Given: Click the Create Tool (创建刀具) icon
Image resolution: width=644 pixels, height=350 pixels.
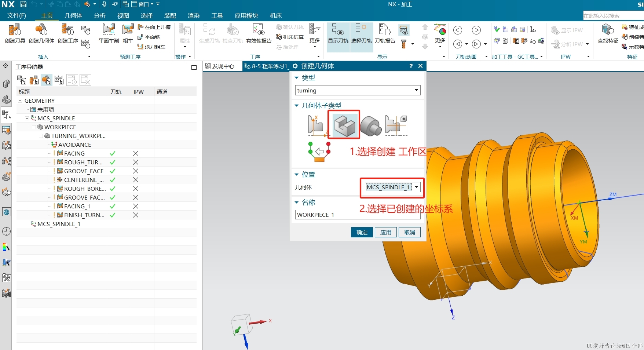Looking at the screenshot, I should click(x=15, y=34).
